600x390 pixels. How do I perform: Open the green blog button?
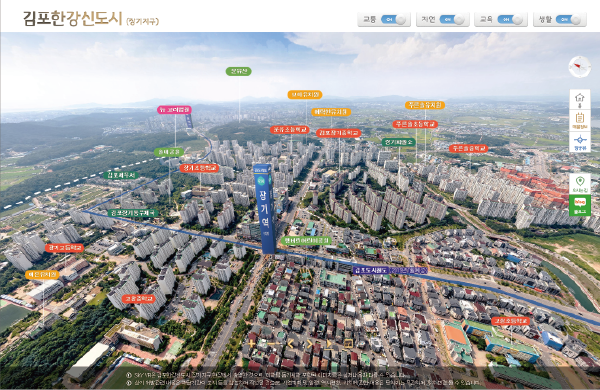[x=580, y=206]
